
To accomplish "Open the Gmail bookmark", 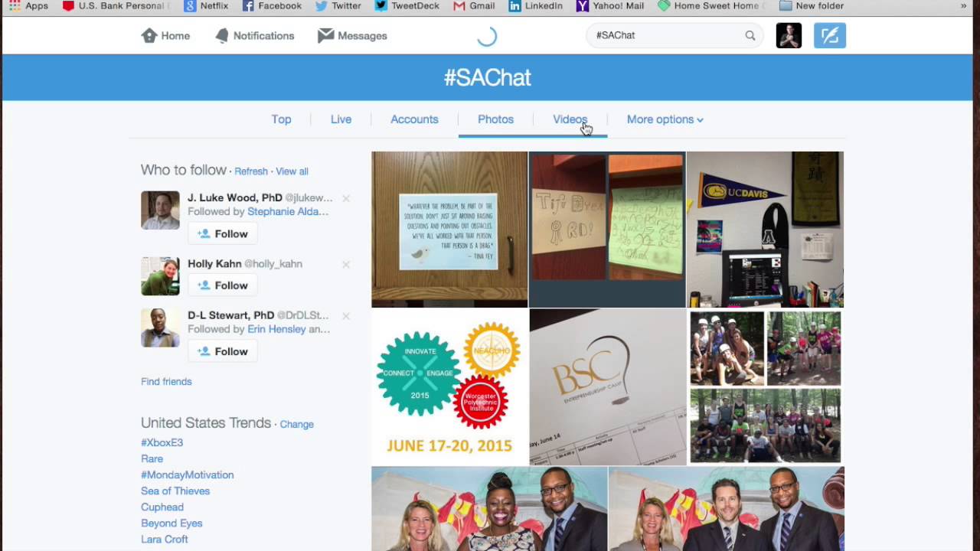I will point(474,5).
